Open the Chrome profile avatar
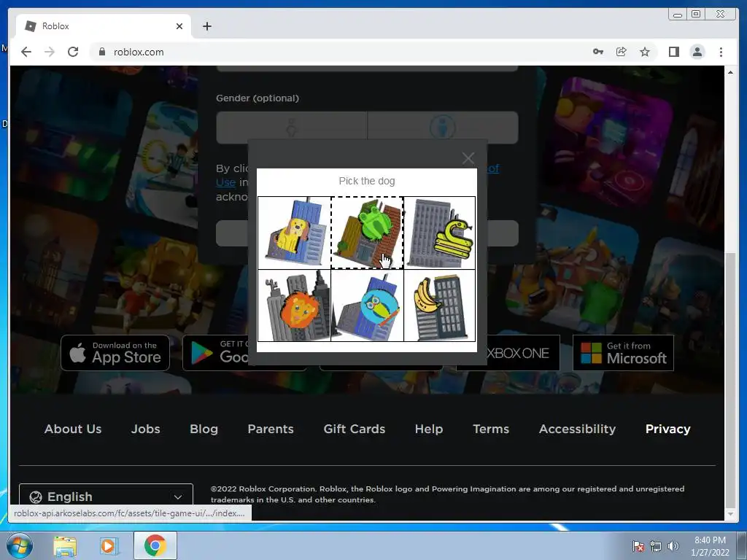Image resolution: width=747 pixels, height=560 pixels. (697, 52)
